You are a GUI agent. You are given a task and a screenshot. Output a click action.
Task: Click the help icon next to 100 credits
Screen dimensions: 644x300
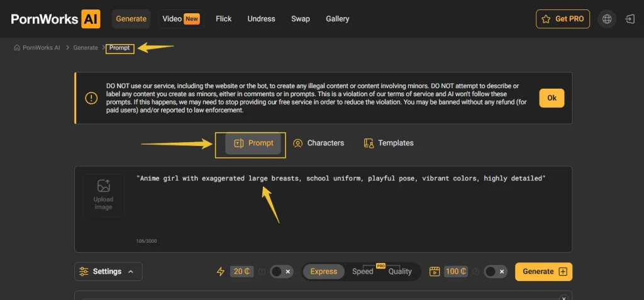coord(476,272)
